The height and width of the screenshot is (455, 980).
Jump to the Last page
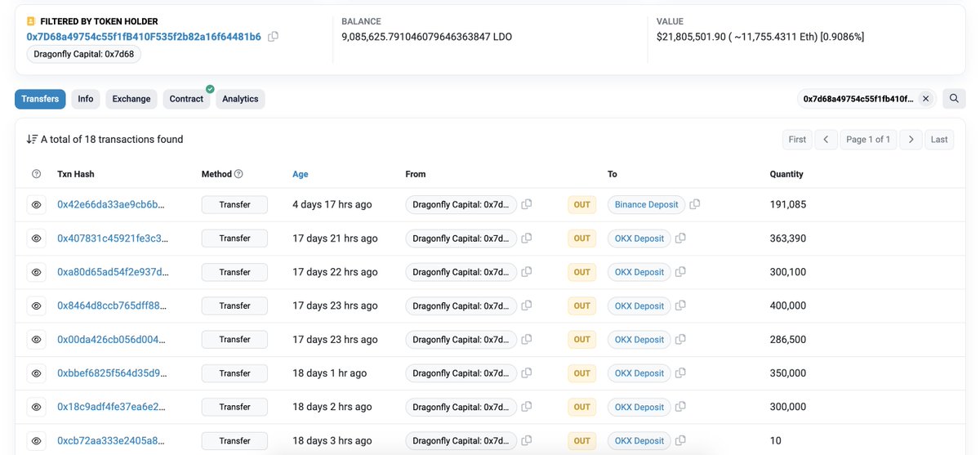939,140
